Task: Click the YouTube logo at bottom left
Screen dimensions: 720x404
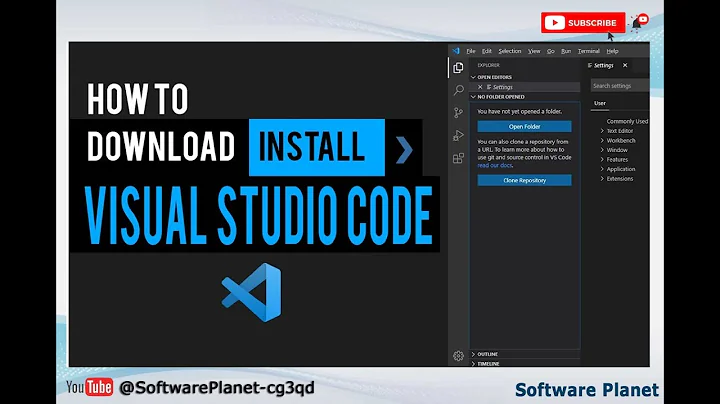Action: pyautogui.click(x=90, y=387)
